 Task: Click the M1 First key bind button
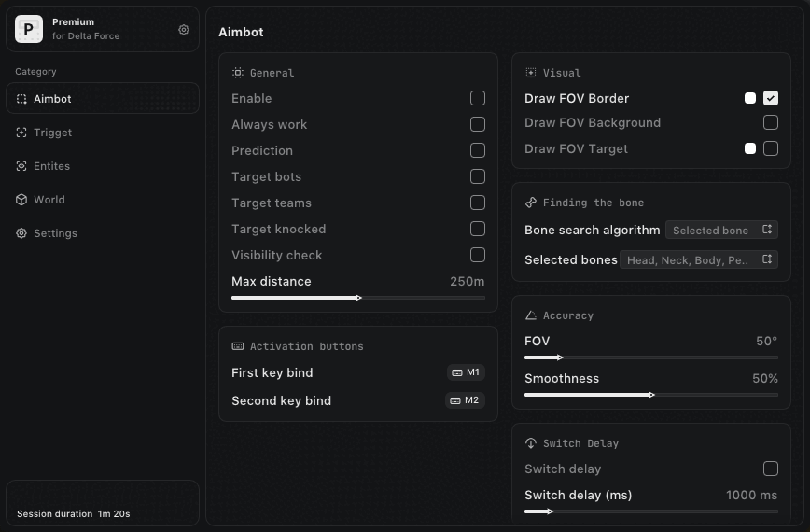(466, 372)
